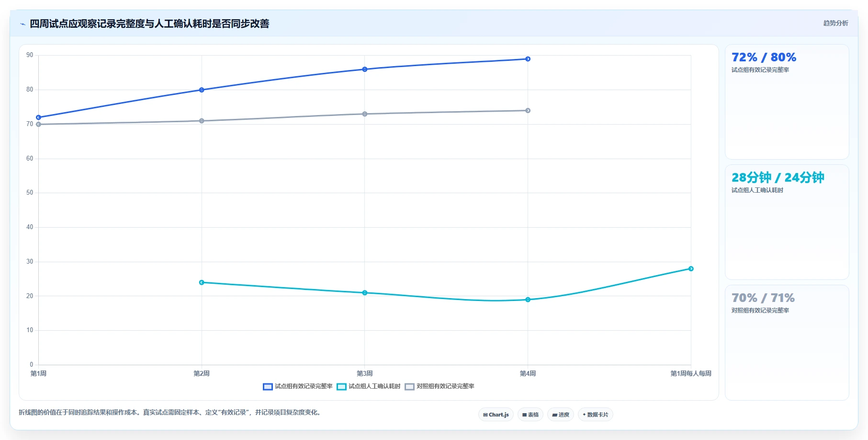The image size is (868, 440).
Task: Click the cyan data point at 第2周 (24)
Action: click(202, 282)
